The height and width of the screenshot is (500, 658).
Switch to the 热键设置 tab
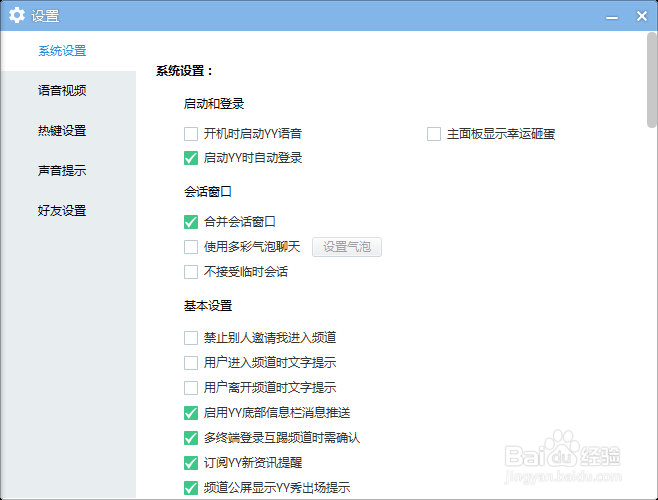coord(62,131)
